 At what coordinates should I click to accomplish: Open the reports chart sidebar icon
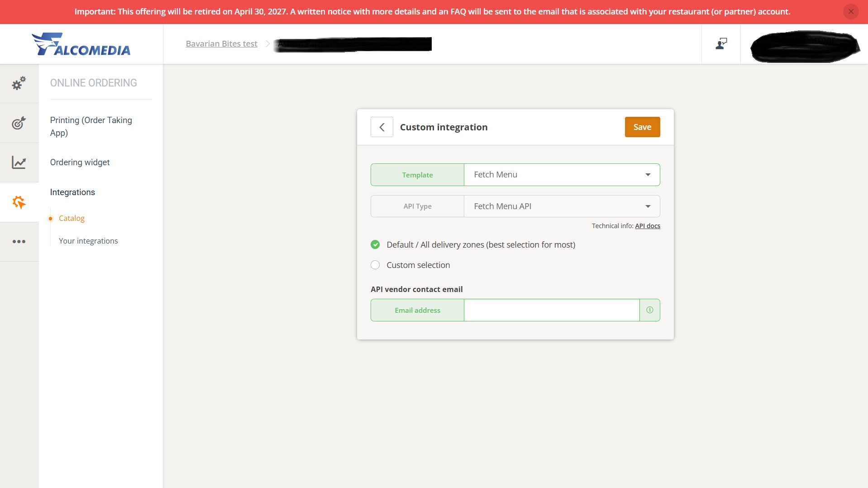pyautogui.click(x=19, y=162)
